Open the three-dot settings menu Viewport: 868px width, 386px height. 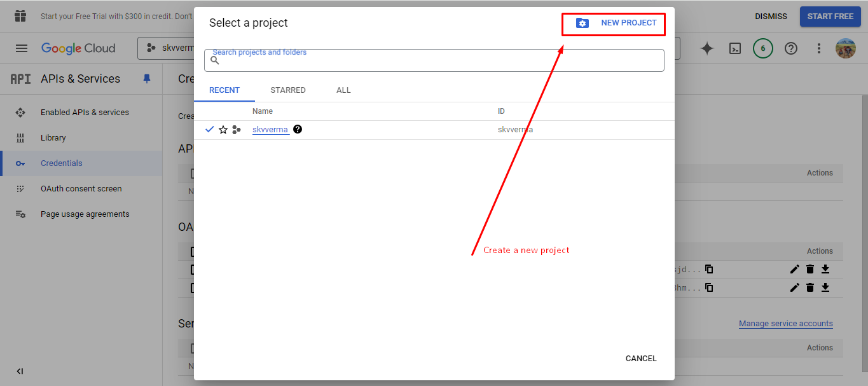pos(819,48)
